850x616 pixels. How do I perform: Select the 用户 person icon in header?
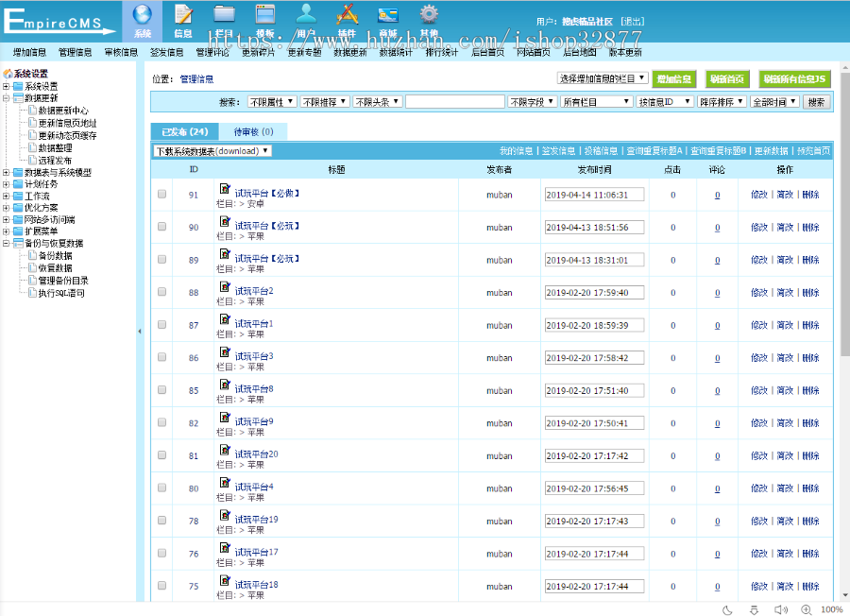pyautogui.click(x=306, y=15)
